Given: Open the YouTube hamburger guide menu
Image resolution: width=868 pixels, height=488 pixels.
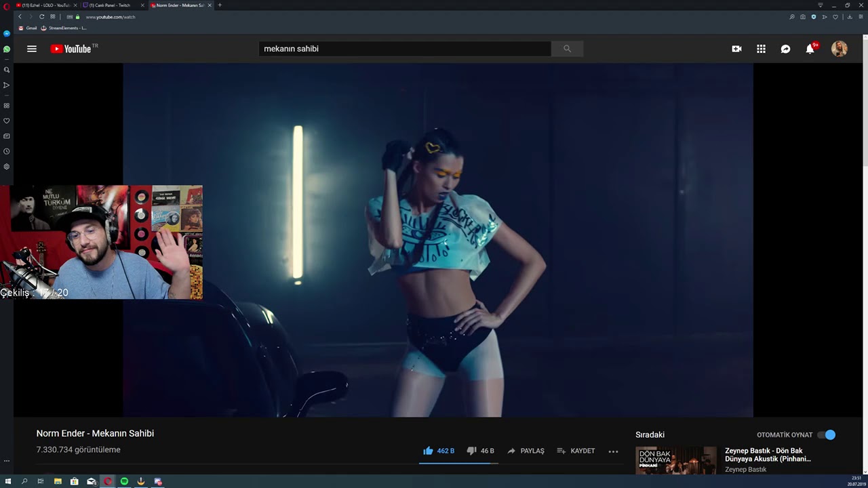Looking at the screenshot, I should click(x=31, y=49).
